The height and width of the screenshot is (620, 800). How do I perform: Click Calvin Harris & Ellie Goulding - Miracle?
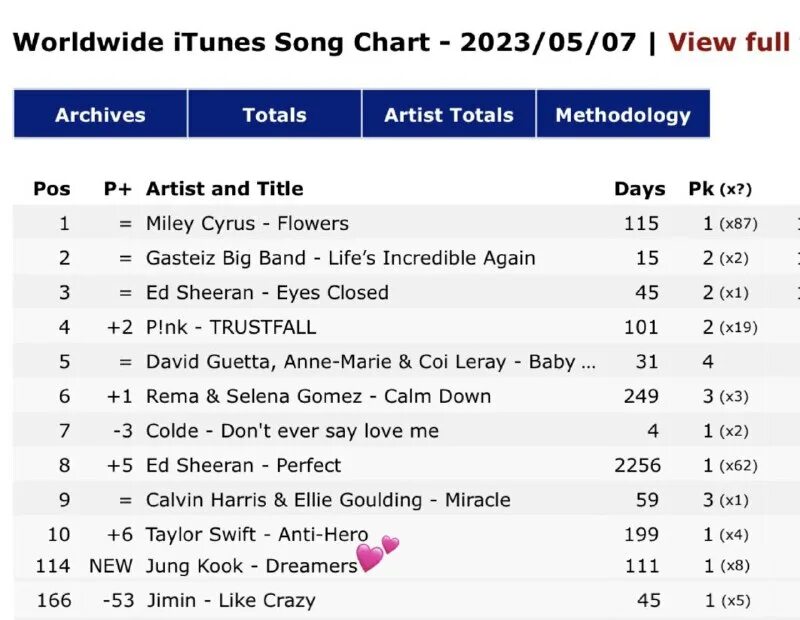click(328, 500)
